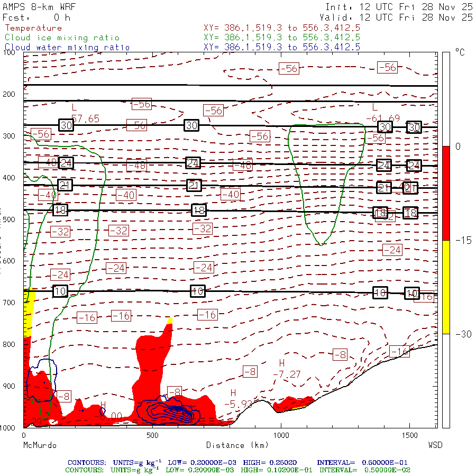Click the 1000 km distance axis tick label
The height and width of the screenshot is (476, 476).
click(280, 436)
